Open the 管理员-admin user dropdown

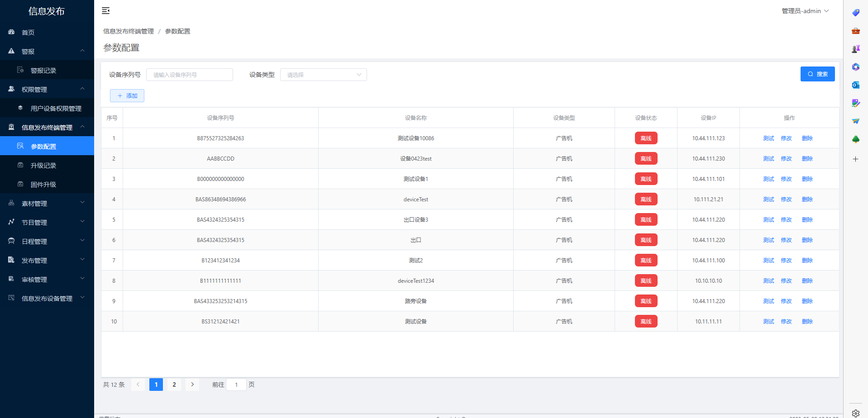point(805,11)
